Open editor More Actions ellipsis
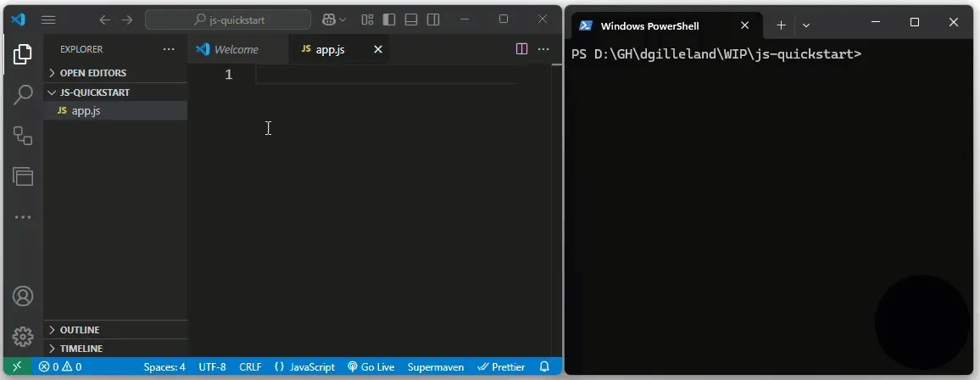 [x=543, y=48]
